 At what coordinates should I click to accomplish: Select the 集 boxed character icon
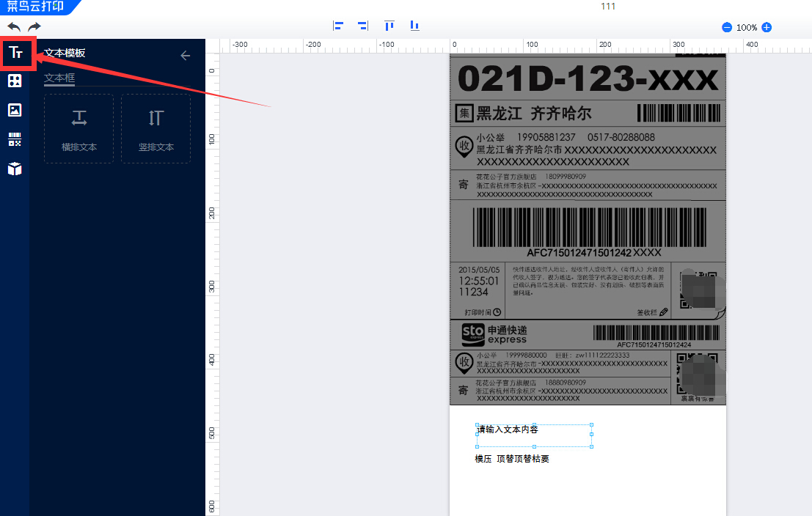click(464, 113)
